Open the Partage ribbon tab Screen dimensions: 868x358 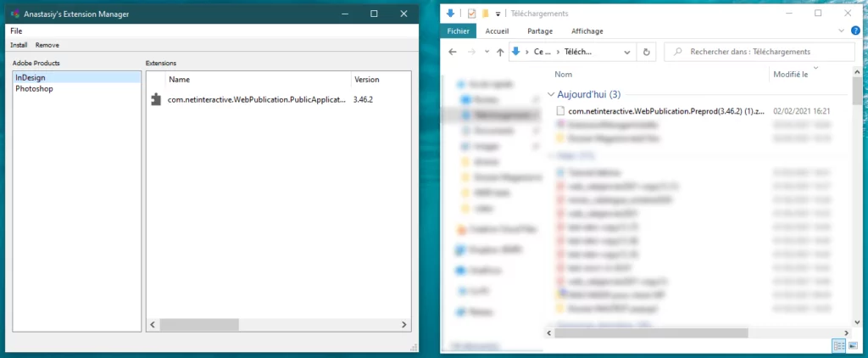click(540, 31)
